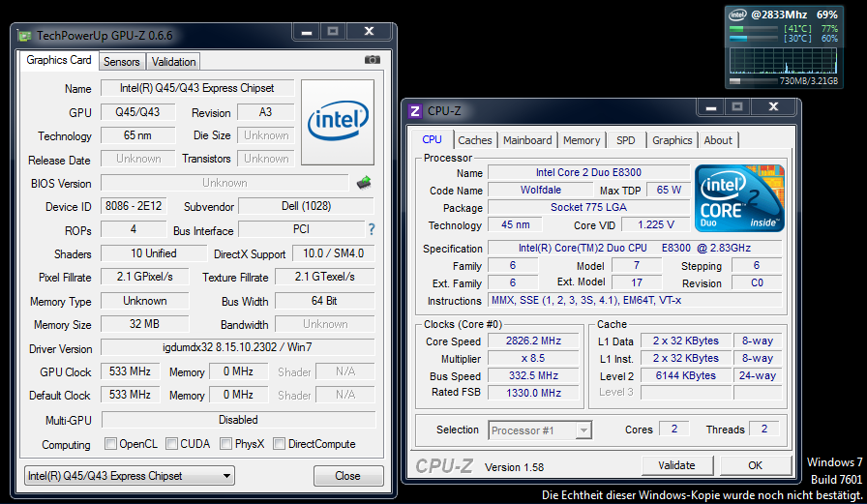Click the Core Speed 2826.2 MHz value
The height and width of the screenshot is (504, 867).
point(533,341)
